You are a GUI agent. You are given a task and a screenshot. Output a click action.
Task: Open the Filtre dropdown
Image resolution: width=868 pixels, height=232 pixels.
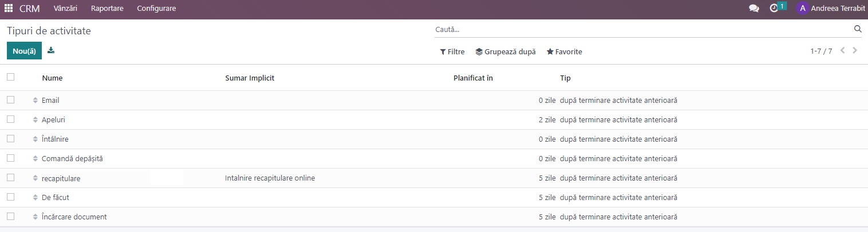click(452, 51)
